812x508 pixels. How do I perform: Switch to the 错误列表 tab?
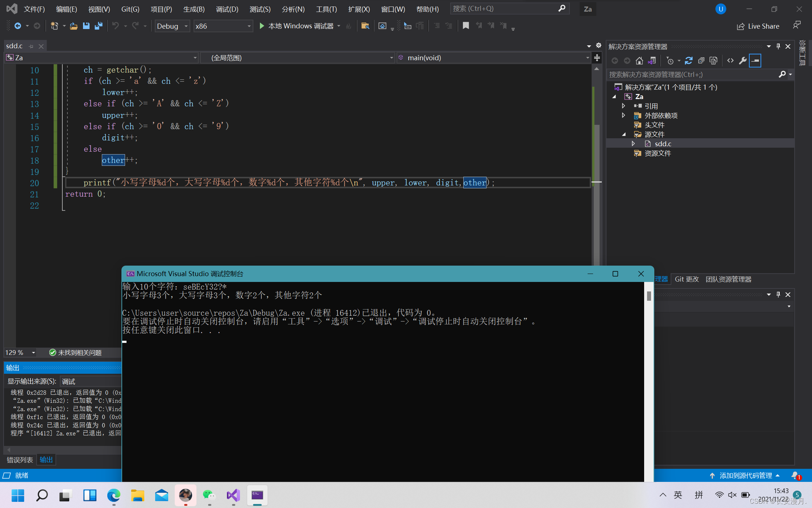(x=20, y=460)
